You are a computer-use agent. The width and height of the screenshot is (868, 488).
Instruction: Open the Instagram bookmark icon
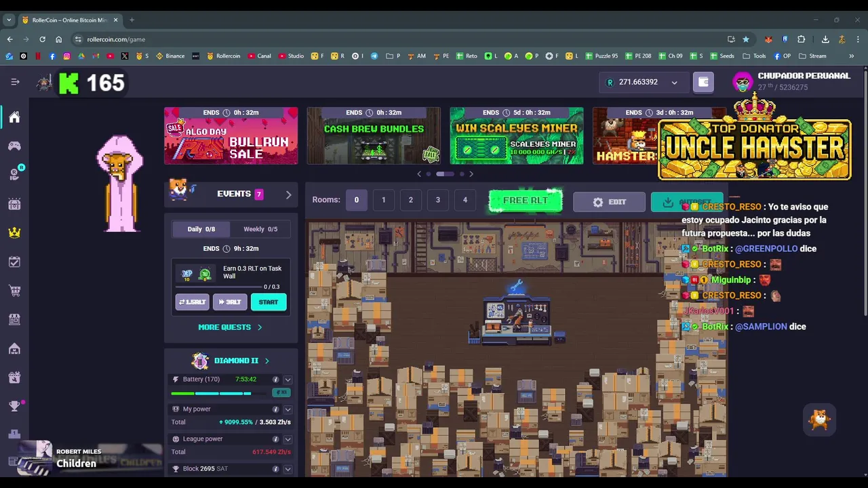[66, 56]
